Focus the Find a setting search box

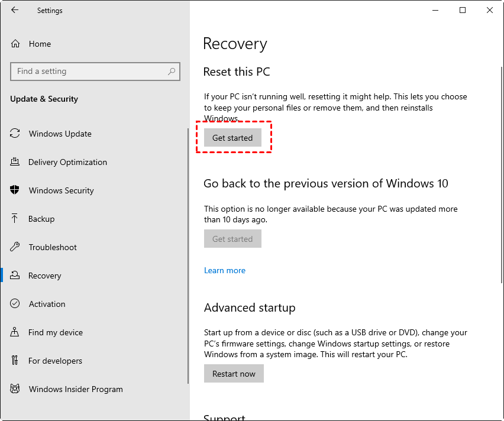tap(89, 72)
